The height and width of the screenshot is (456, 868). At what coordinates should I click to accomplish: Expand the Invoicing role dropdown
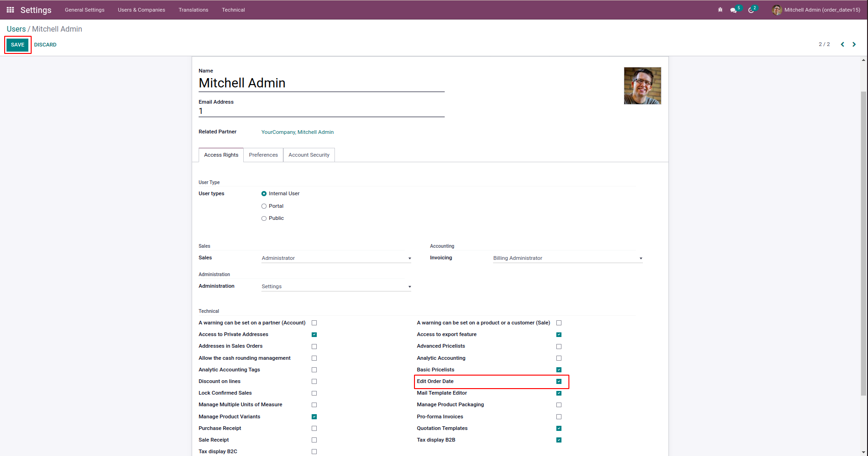(568, 258)
